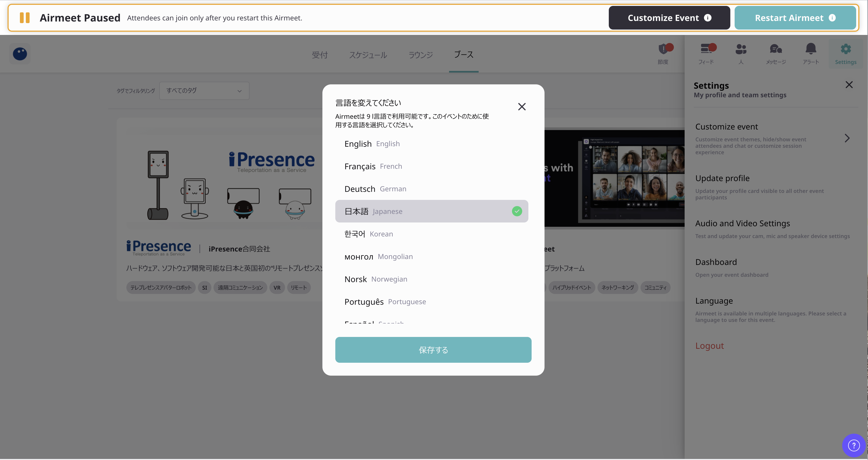868x460 pixels.
Task: Click the iPresence合同会社 booth name
Action: 239,249
